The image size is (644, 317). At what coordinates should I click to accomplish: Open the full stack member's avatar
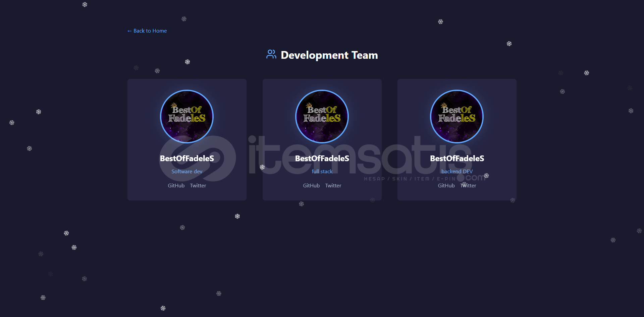click(x=322, y=117)
